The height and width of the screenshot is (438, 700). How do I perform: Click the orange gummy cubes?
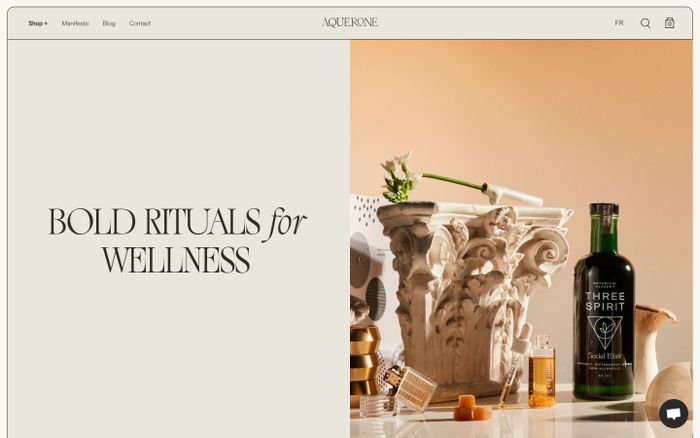coord(471,408)
